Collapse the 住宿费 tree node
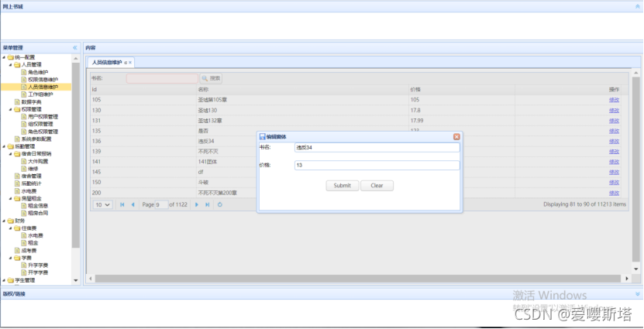 pos(10,228)
